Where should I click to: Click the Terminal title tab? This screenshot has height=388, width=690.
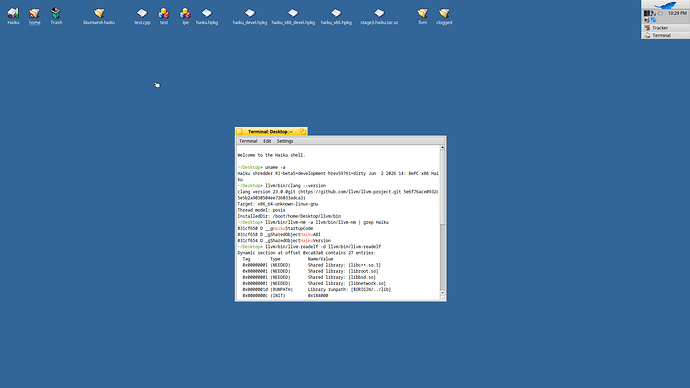(x=271, y=132)
